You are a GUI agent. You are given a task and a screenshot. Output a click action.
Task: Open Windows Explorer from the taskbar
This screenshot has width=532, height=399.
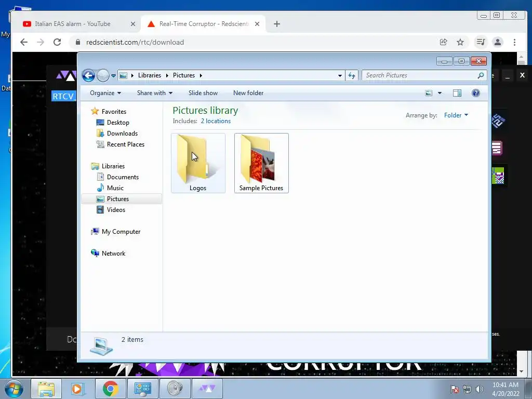46,389
